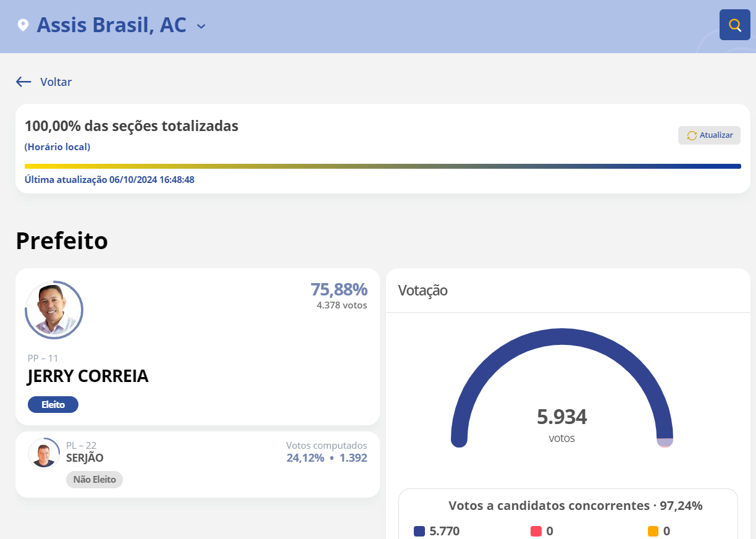Click the Assis Brasil, AC title
Viewport: 756px width, 539px height.
click(111, 25)
